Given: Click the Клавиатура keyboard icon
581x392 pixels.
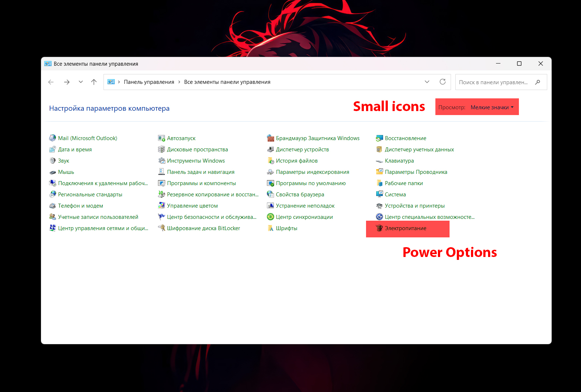Looking at the screenshot, I should (x=379, y=160).
